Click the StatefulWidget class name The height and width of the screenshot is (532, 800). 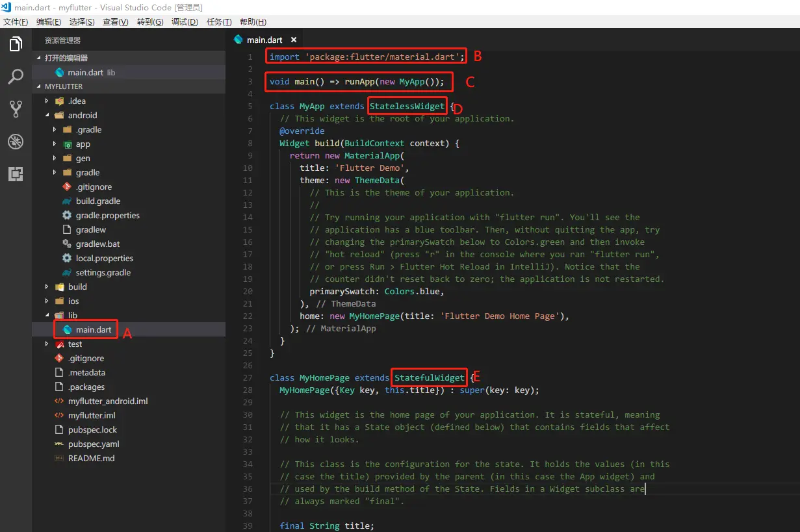pyautogui.click(x=430, y=377)
